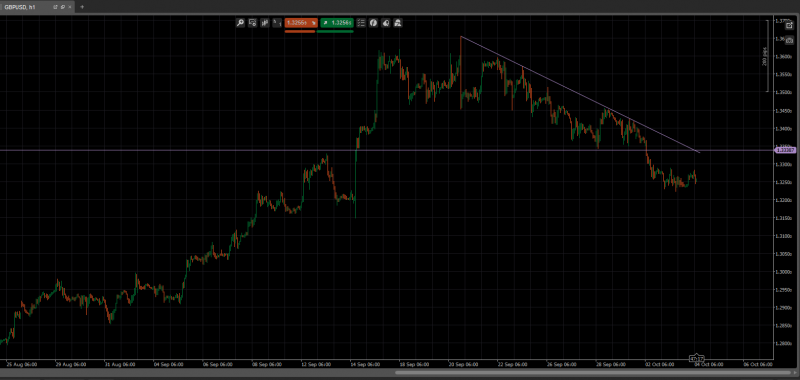Click the 20 Sep 06:00 date label
The image size is (800, 380).
[463, 364]
